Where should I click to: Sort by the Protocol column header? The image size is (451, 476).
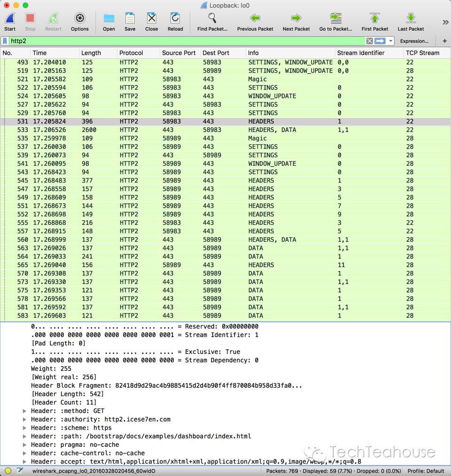[x=131, y=53]
